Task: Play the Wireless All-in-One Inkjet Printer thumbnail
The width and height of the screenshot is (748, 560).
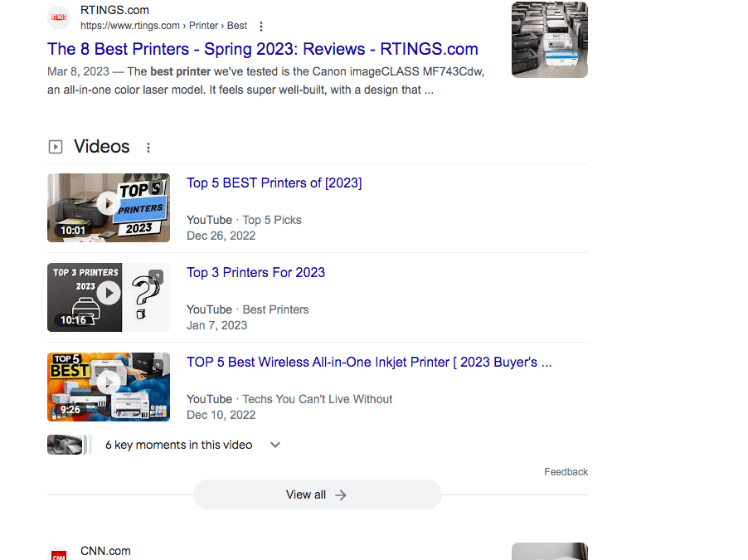Action: tap(109, 387)
